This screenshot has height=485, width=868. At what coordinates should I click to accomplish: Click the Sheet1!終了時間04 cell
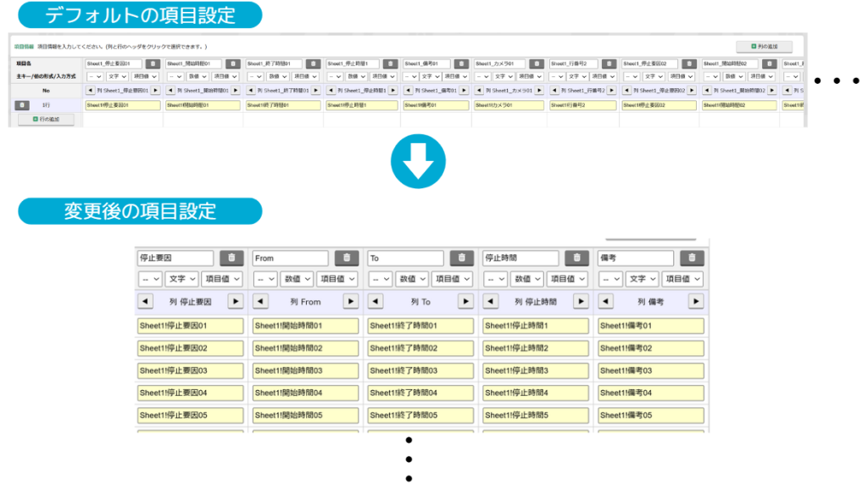[420, 393]
